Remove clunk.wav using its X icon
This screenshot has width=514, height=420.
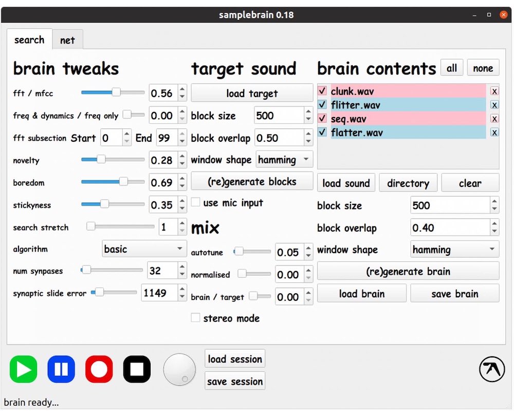(494, 91)
